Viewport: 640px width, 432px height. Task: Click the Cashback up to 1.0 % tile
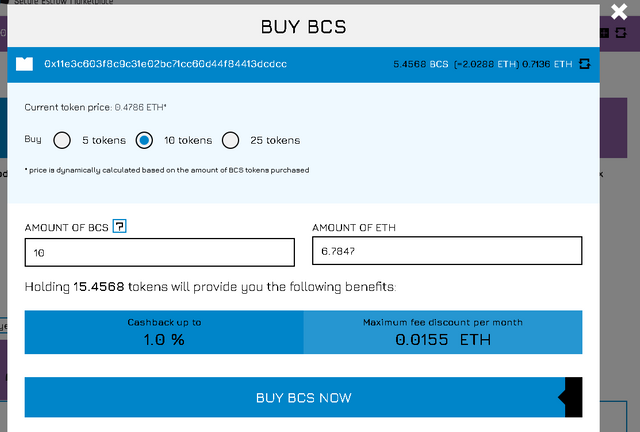pos(164,332)
